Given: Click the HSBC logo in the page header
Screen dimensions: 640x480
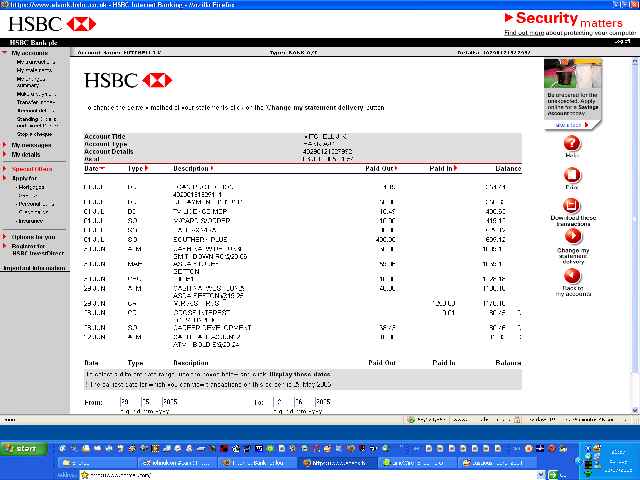Looking at the screenshot, I should tap(52, 24).
